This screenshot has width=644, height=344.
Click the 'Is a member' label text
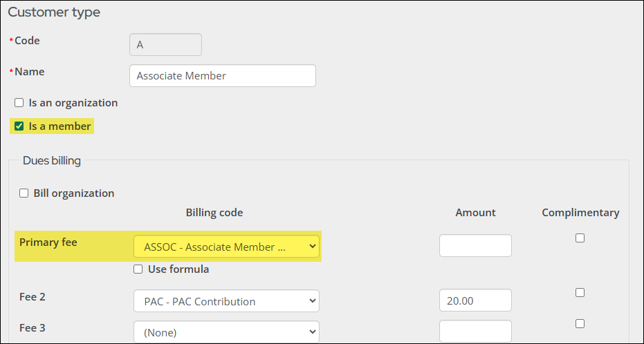click(x=59, y=126)
